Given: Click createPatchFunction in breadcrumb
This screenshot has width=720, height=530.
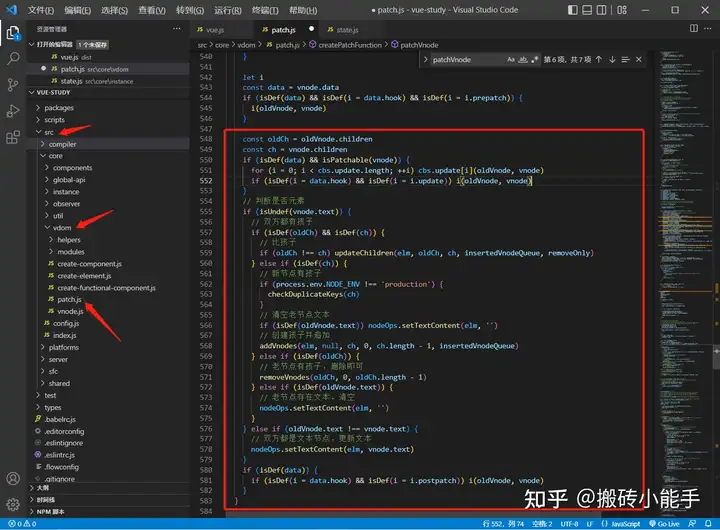Looking at the screenshot, I should 350,45.
